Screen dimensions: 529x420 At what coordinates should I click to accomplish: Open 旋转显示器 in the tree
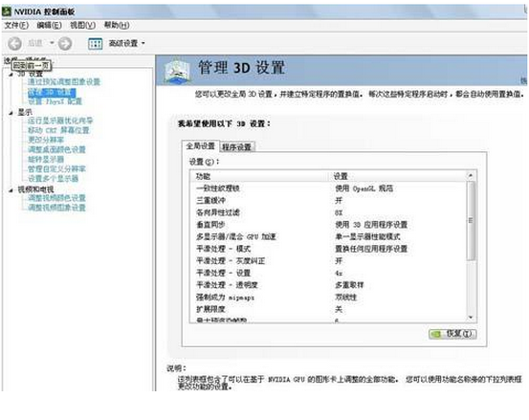click(x=46, y=159)
